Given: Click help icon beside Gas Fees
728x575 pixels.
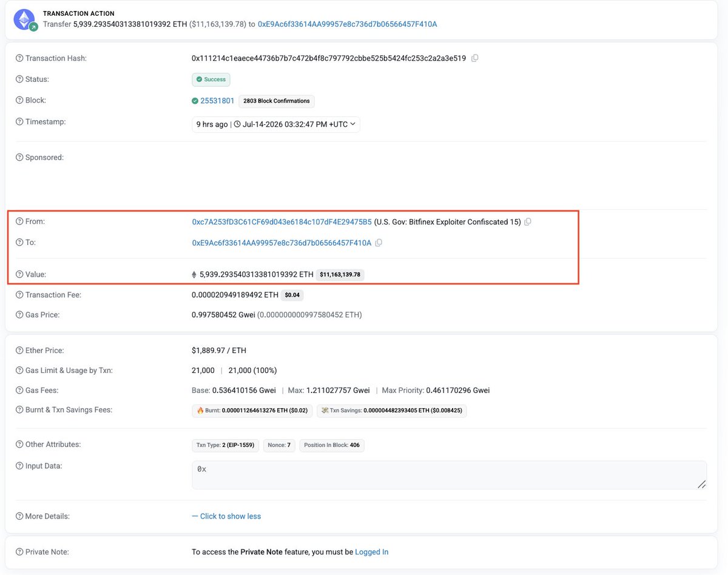Looking at the screenshot, I should (19, 391).
